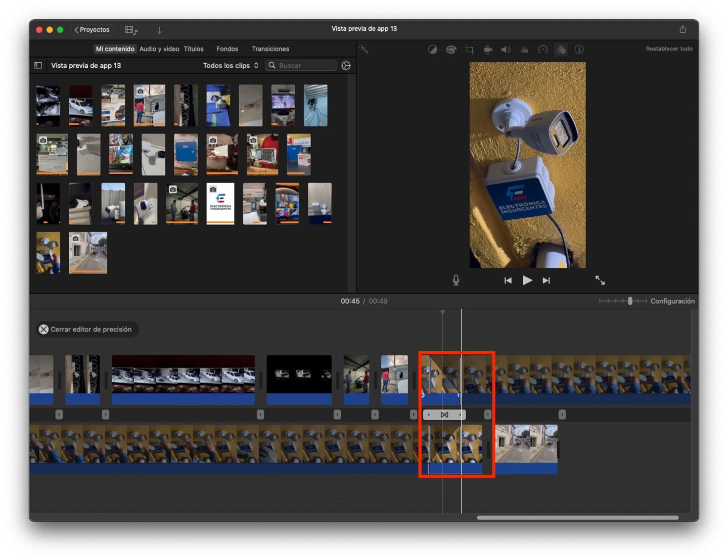Screen dimensions: 728x560
Task: Select white car thumbnail in browser
Action: 80,106
